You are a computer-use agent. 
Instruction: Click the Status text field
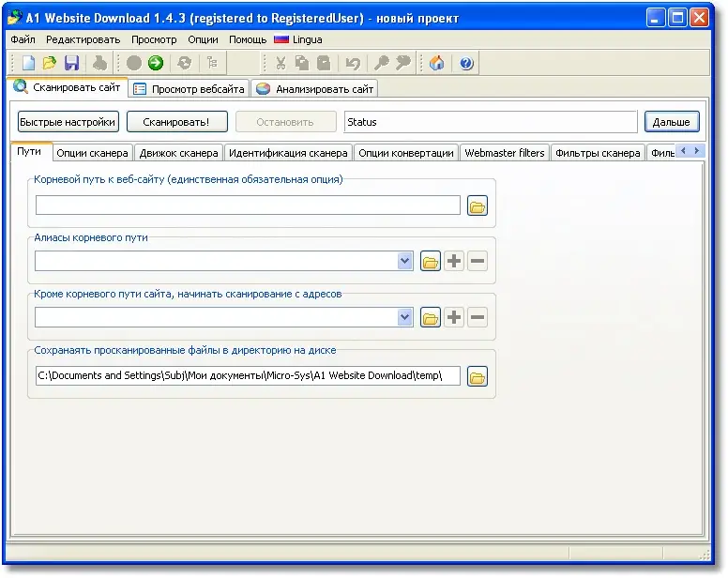pyautogui.click(x=491, y=122)
